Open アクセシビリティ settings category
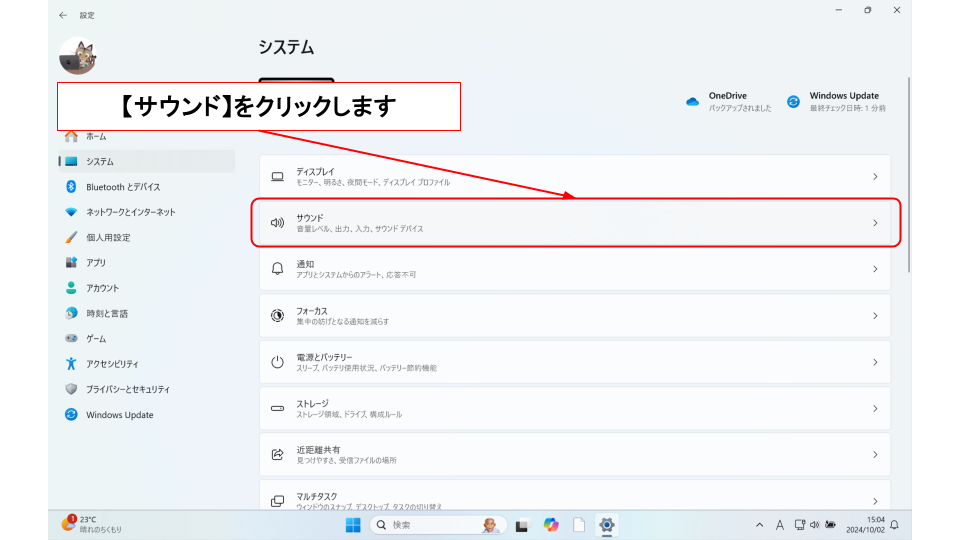Screen dimensions: 960x540 (112, 364)
